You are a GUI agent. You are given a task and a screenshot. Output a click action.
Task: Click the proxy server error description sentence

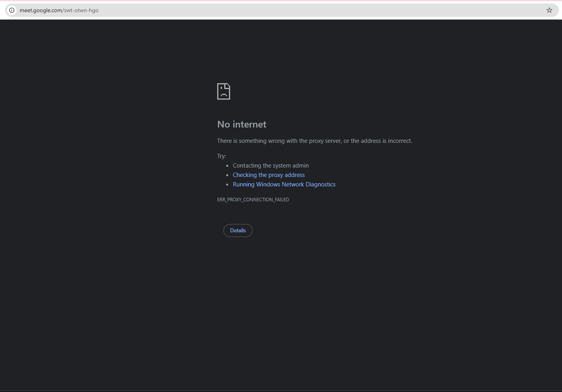[315, 141]
